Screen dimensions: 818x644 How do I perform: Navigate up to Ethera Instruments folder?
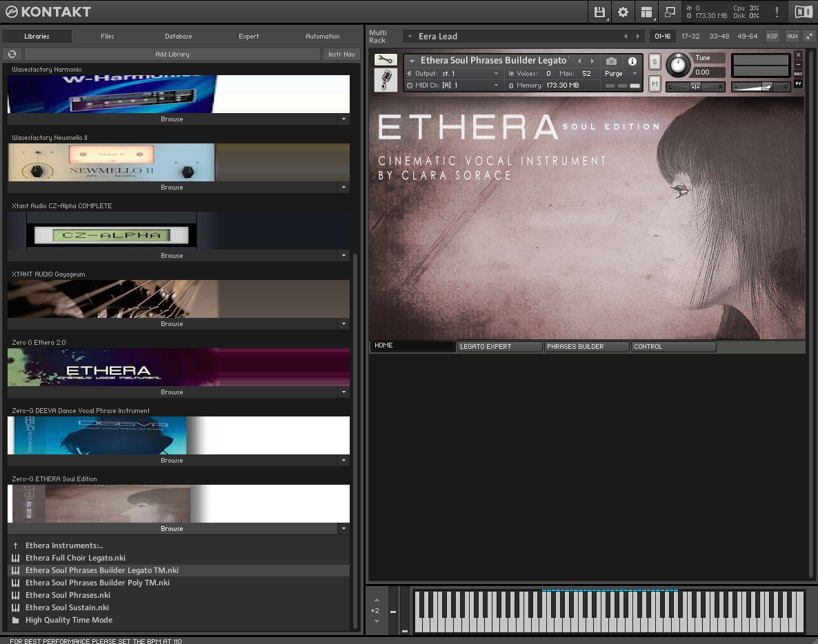point(64,545)
